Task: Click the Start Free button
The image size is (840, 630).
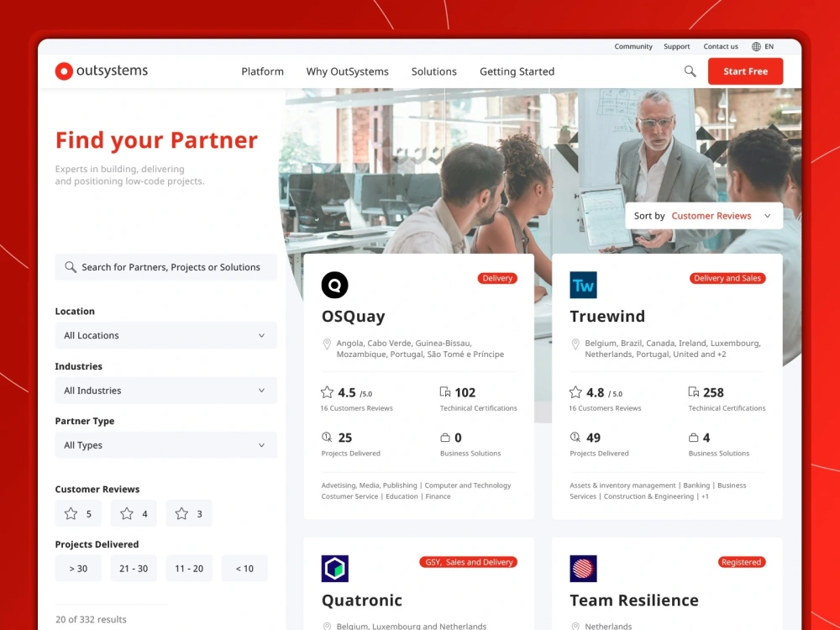Action: tap(745, 71)
